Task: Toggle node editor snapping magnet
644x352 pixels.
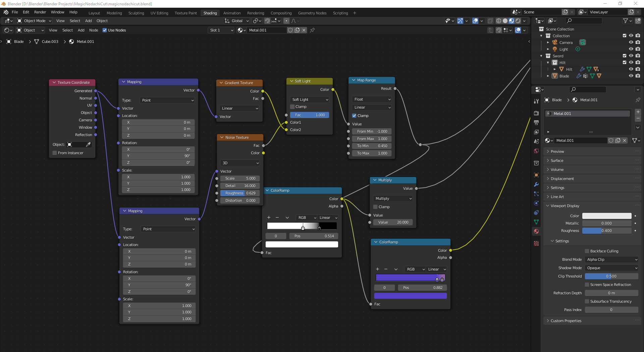Action: pos(499,30)
